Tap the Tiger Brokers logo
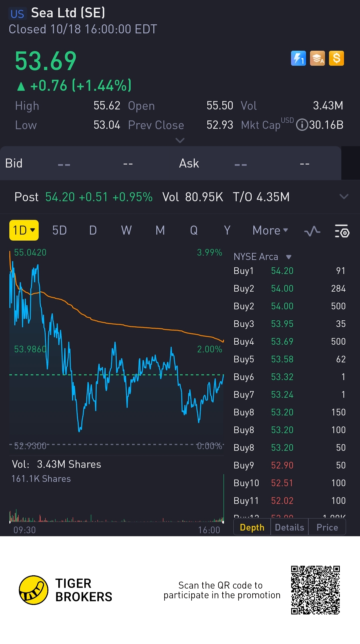Viewport: 360px width, 644px height. click(x=66, y=590)
